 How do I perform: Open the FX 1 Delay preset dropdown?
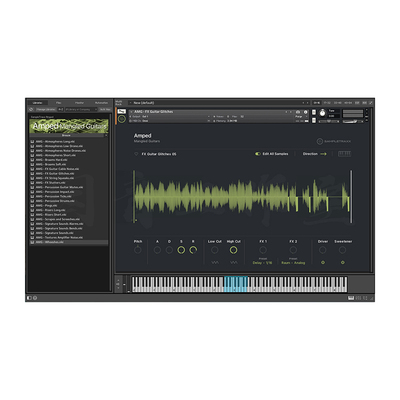coord(262,263)
